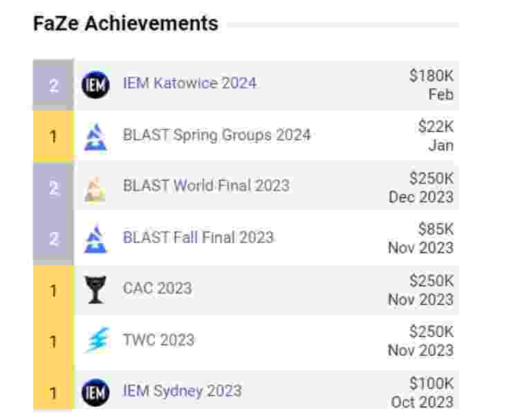Click the trophy cup icon for CAC 2023
Screen dimensions: 529x420
pyautogui.click(x=95, y=289)
